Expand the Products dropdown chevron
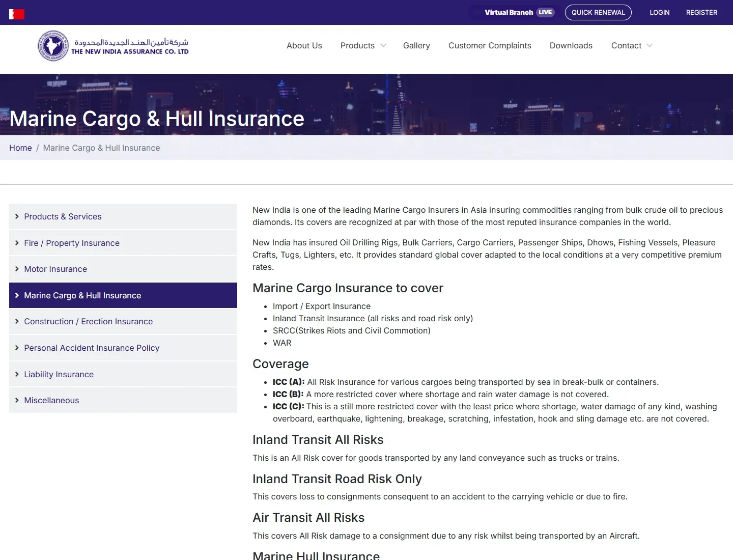This screenshot has width=733, height=560. [x=383, y=45]
